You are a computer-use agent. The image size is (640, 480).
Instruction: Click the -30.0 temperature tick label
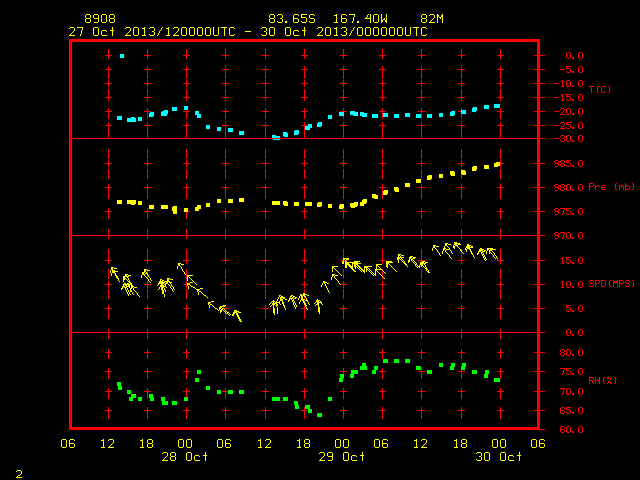tap(568, 139)
